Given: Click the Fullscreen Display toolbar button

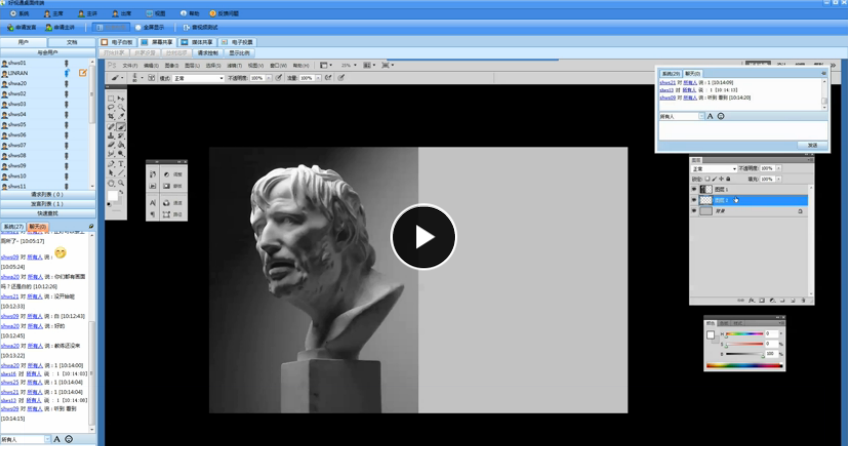Looking at the screenshot, I should (150, 27).
